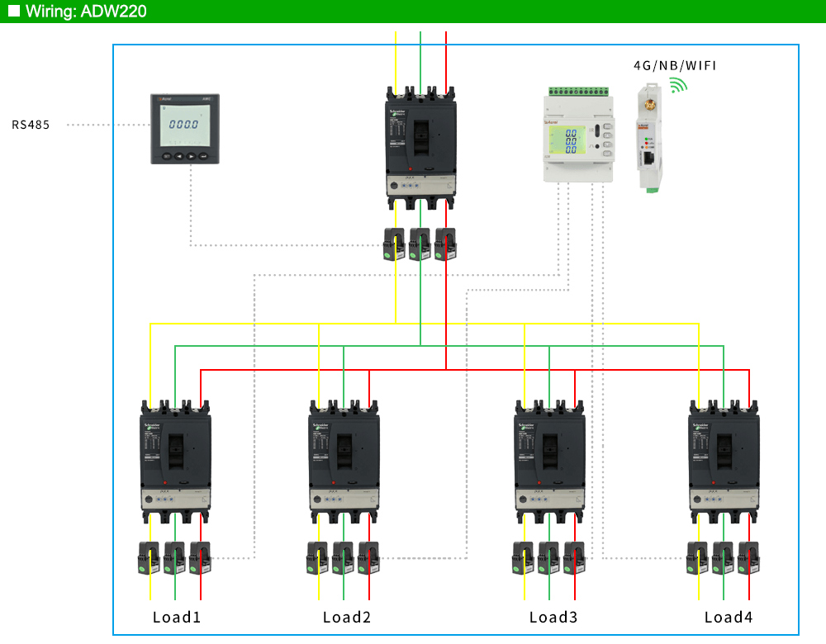
Task: Click the current transformers above Load4
Action: [724, 558]
